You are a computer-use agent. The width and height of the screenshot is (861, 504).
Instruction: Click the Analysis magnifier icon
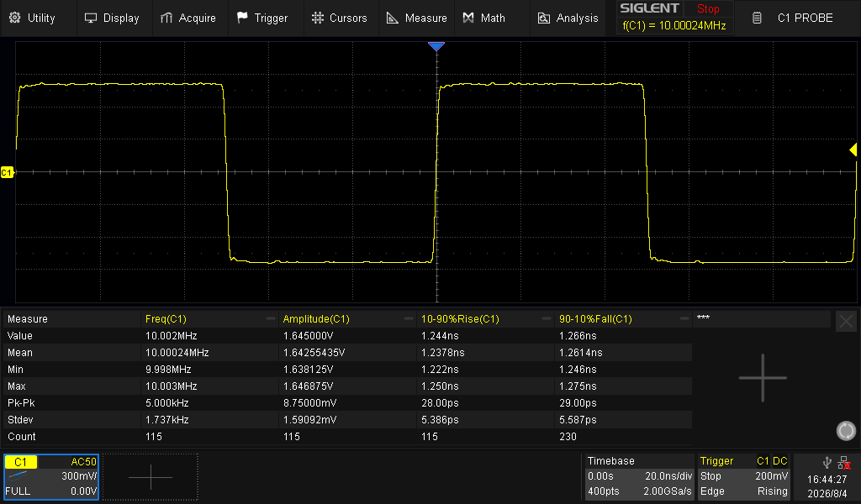544,18
